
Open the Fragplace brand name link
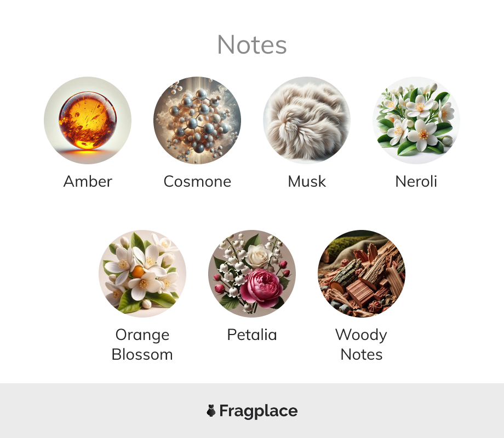[x=259, y=411]
